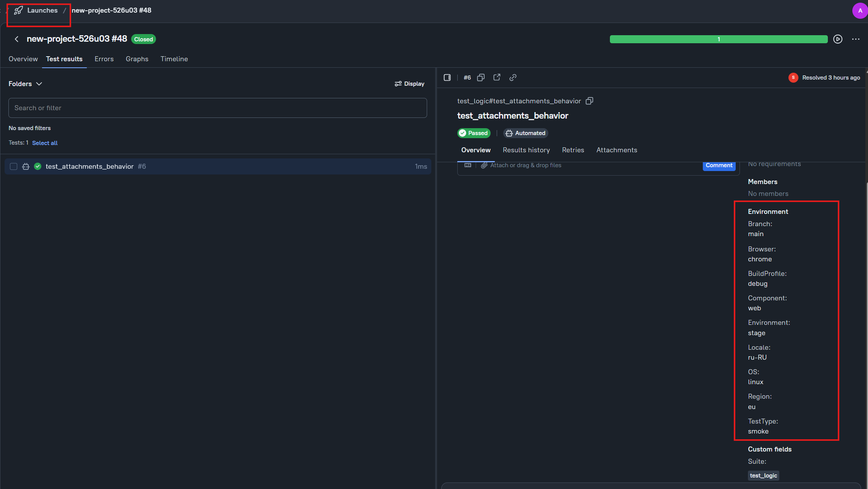Click No saved filters text

click(x=29, y=128)
